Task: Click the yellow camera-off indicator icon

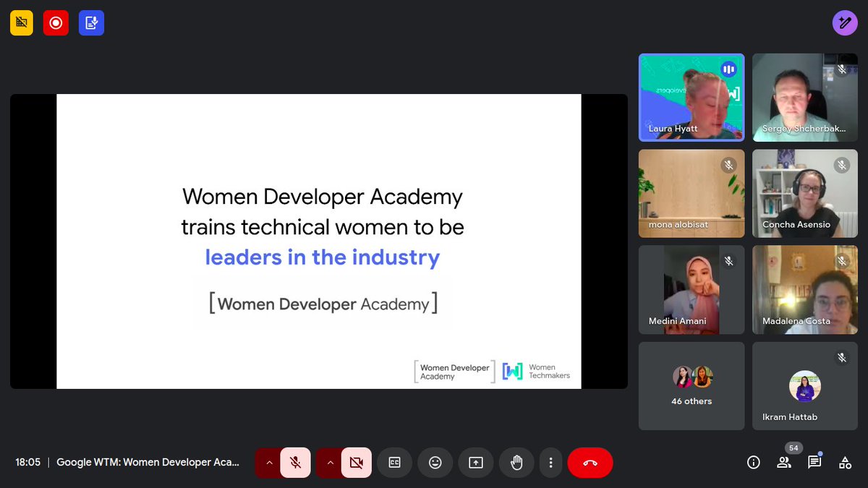Action: 22,23
